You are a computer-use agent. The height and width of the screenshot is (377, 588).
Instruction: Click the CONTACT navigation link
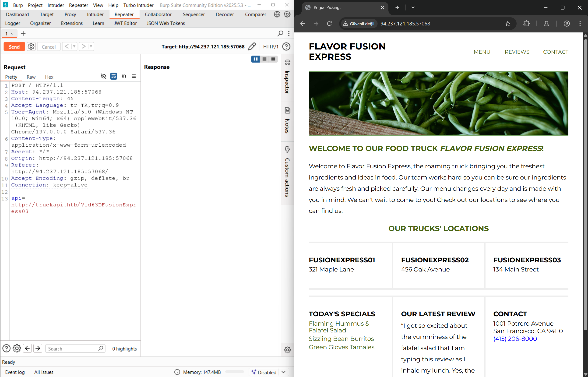pos(556,52)
